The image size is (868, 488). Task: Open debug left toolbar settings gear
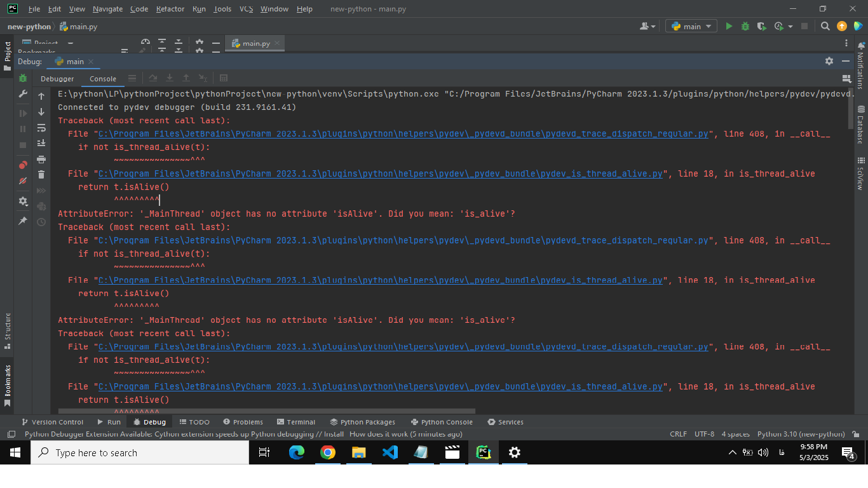(23, 201)
